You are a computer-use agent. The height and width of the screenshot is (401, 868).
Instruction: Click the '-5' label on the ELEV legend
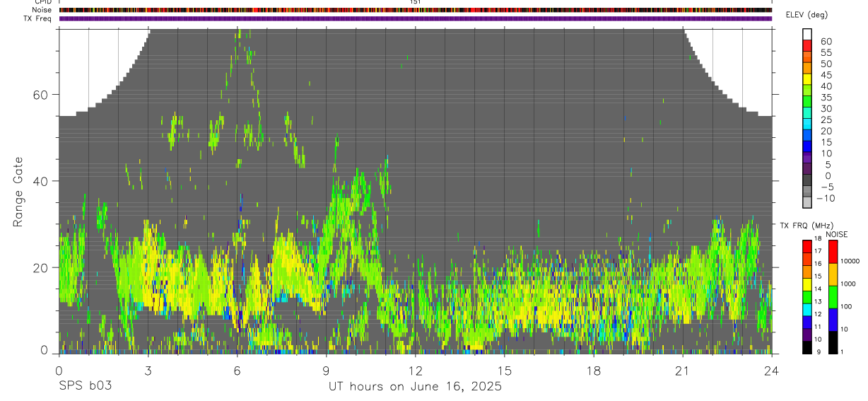coord(826,187)
